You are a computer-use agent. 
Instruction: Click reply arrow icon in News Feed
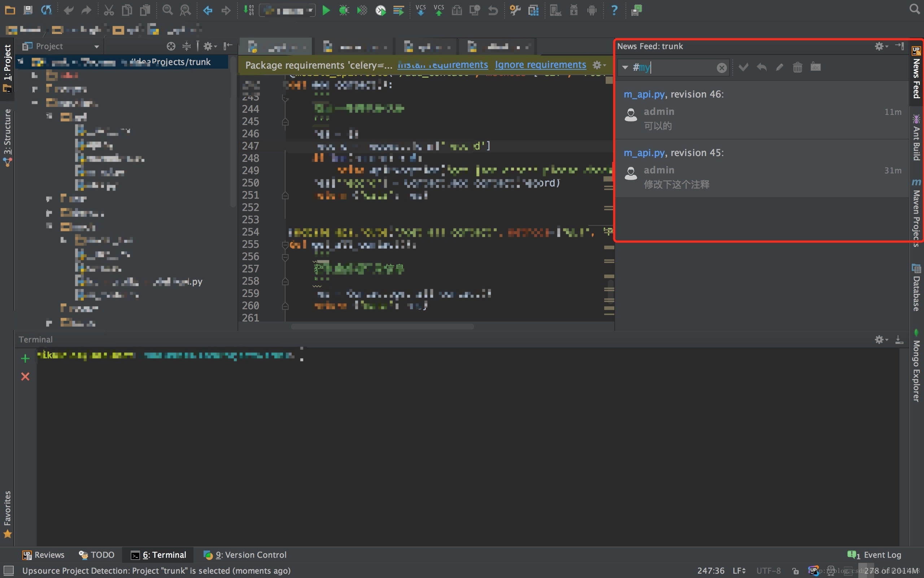pos(762,67)
